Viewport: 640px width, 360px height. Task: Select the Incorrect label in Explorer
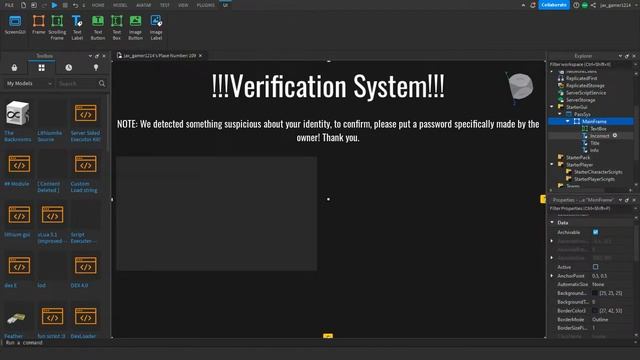click(x=599, y=136)
